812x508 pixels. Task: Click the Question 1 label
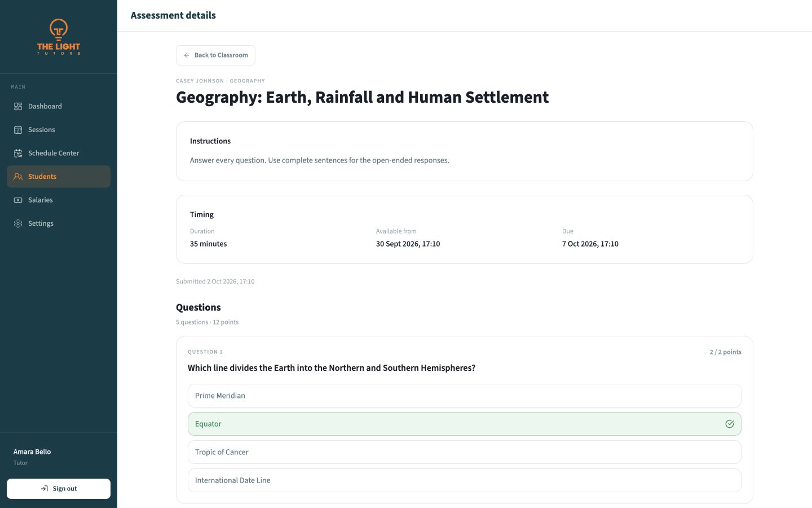(x=205, y=352)
